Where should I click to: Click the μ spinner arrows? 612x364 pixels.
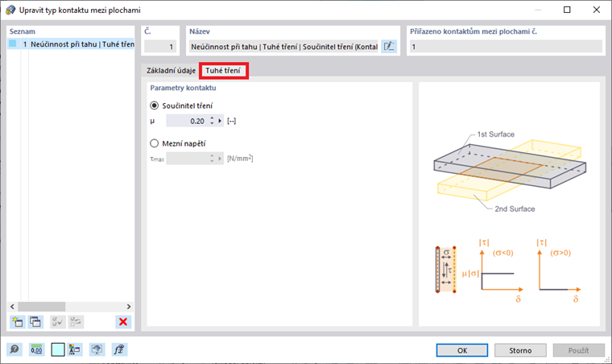pos(212,121)
